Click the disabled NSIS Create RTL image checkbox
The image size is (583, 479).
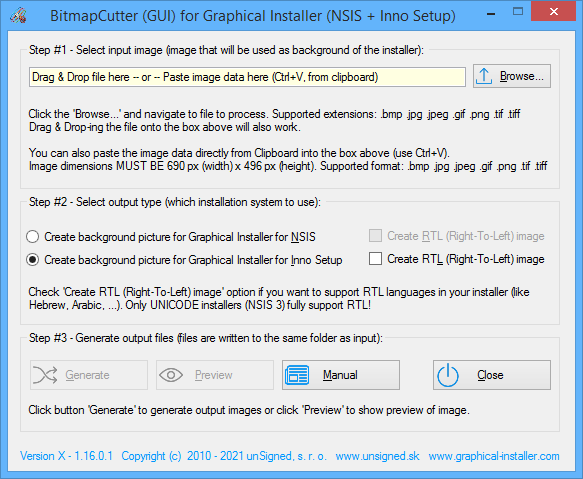[376, 236]
